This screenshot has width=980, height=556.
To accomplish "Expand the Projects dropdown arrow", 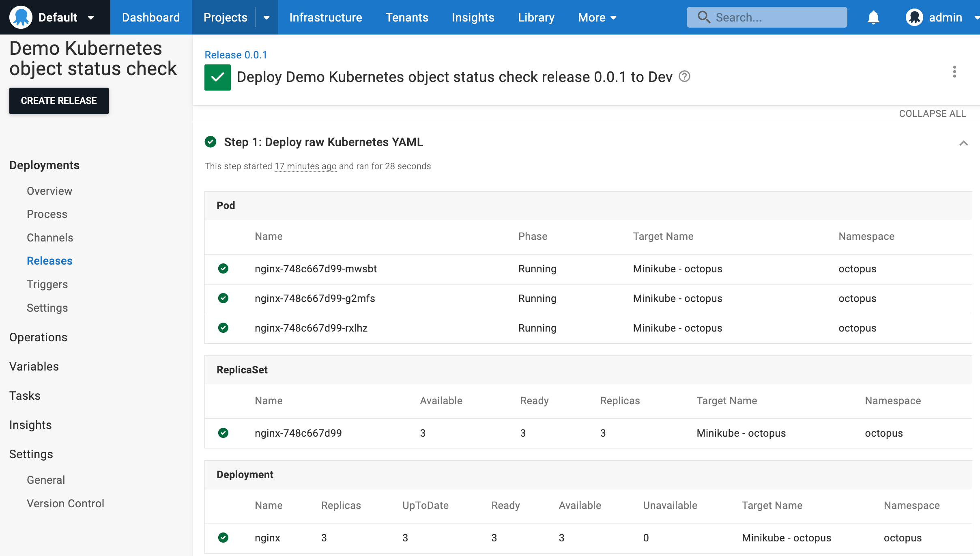I will (266, 17).
